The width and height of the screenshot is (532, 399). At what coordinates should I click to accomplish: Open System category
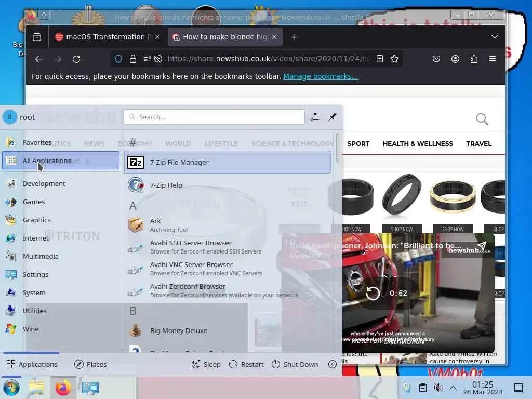61,292
